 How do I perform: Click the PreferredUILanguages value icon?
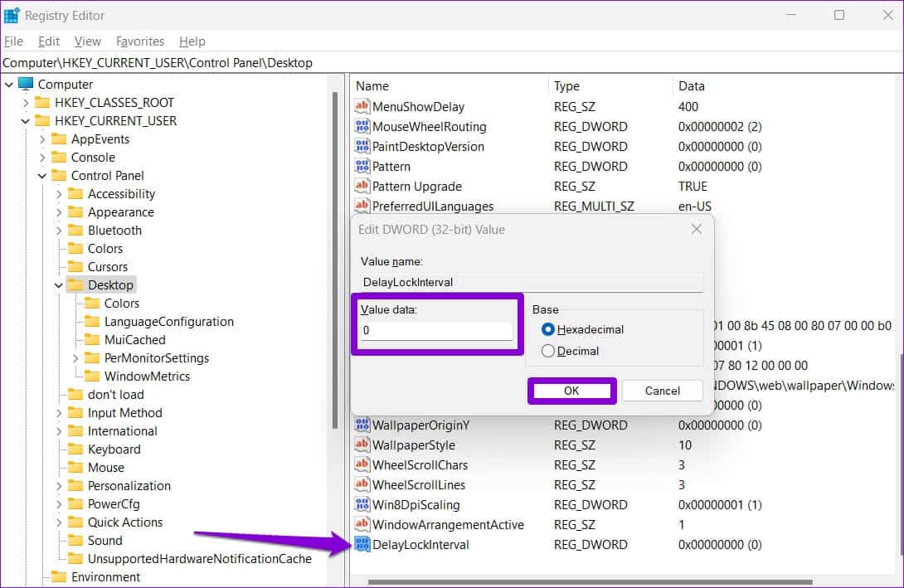point(362,205)
